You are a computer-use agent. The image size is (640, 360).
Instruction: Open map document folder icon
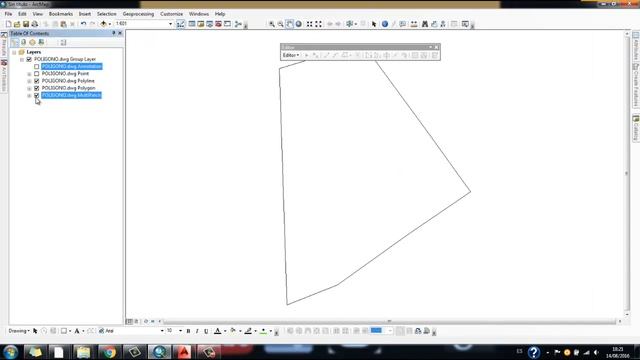[17, 24]
